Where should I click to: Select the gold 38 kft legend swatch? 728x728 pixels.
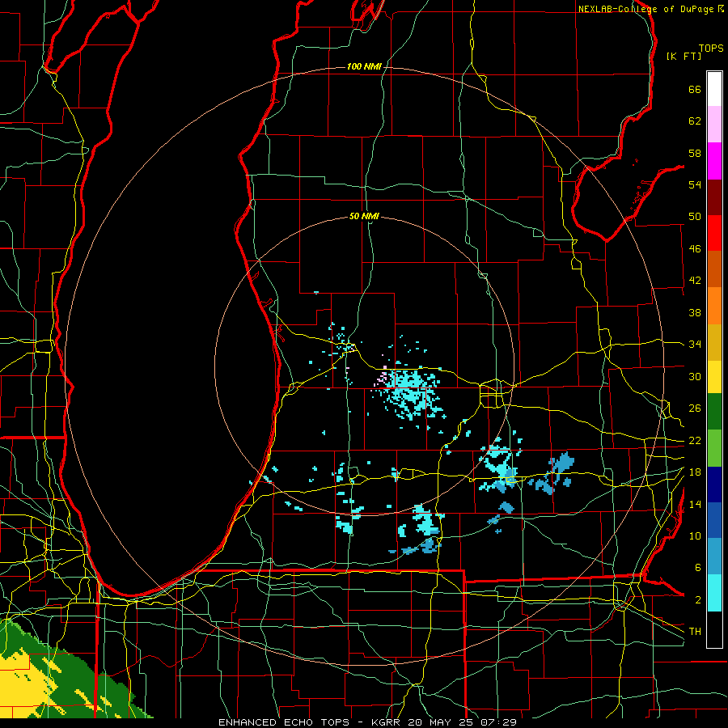coord(714,342)
